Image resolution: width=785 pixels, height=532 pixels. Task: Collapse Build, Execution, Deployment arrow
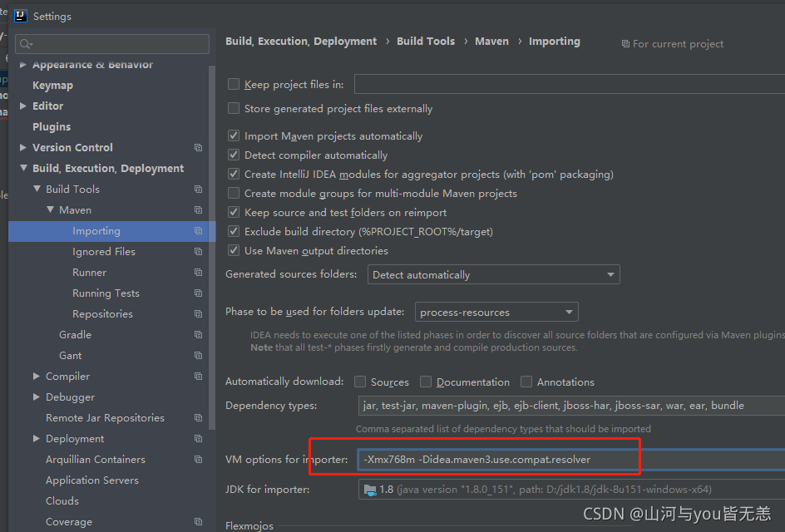coord(23,168)
